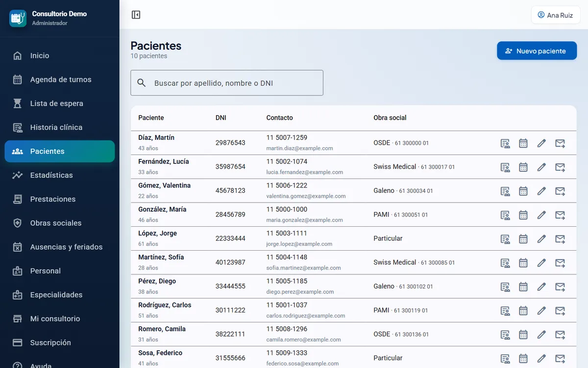This screenshot has height=368, width=588.
Task: Click pencil edit icon for Pérez, Diego
Action: coord(541,287)
